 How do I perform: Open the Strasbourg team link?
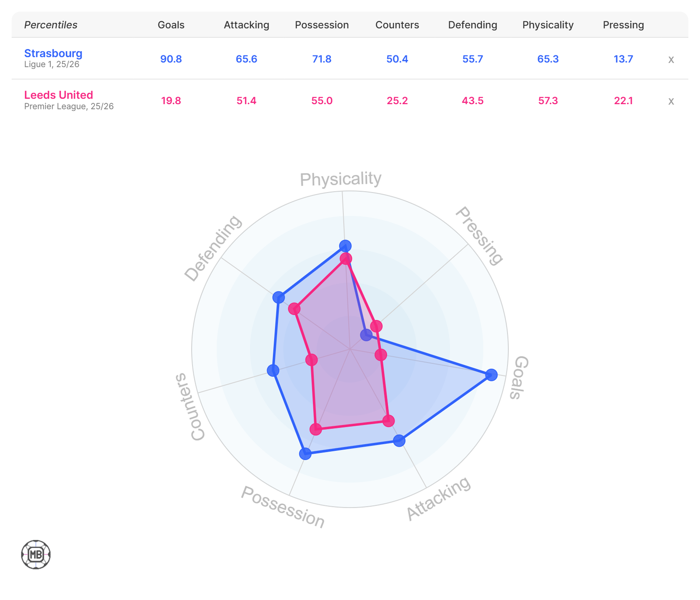53,53
